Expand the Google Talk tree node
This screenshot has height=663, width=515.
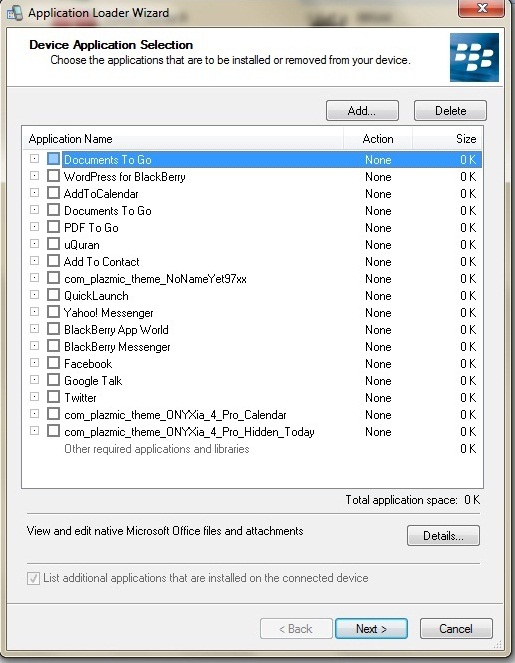[35, 380]
